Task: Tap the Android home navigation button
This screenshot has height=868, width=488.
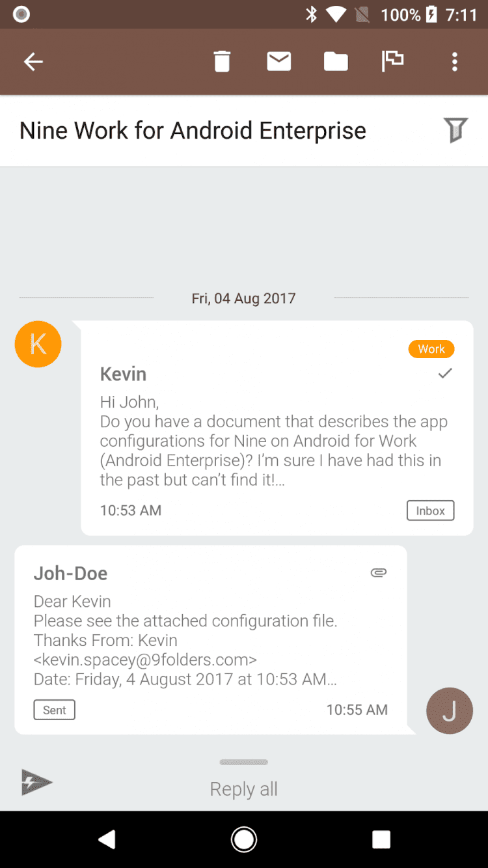Action: (x=244, y=839)
